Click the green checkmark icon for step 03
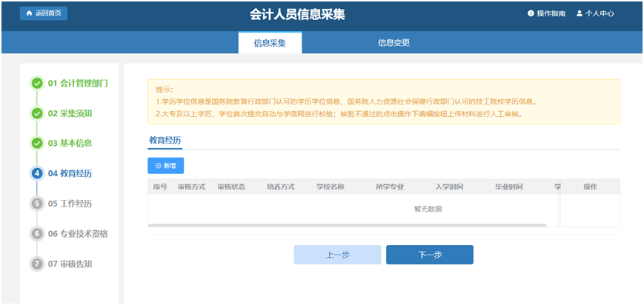644x305 pixels. coord(37,143)
